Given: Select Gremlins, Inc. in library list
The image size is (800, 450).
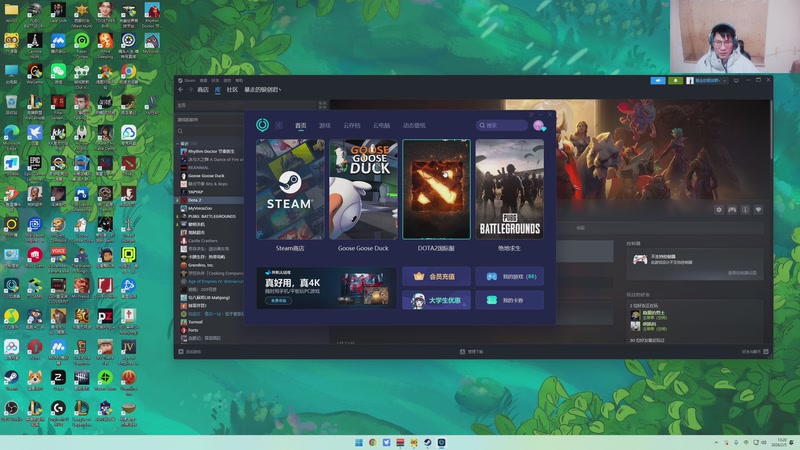Looking at the screenshot, I should coord(200,265).
